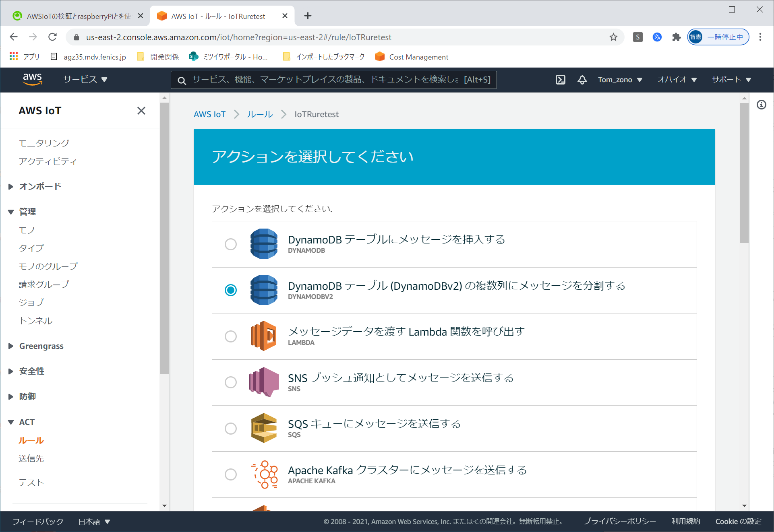Viewport: 774px width, 532px height.
Task: Bookmark page with the star icon
Action: click(613, 37)
